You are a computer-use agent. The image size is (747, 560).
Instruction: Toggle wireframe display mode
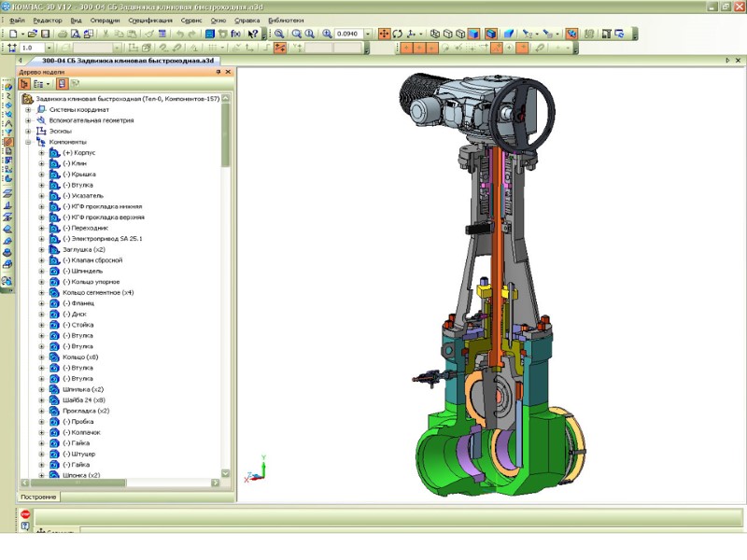point(436,34)
